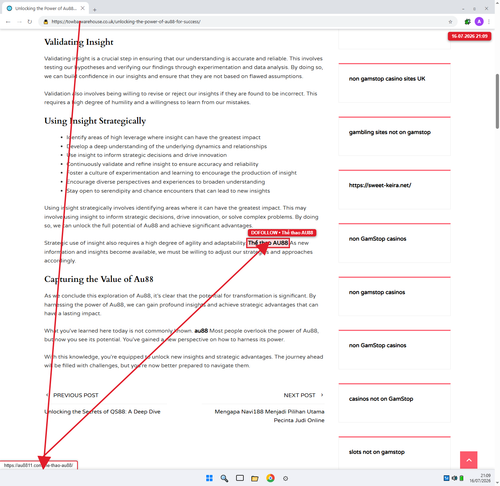500x486 pixels.
Task: Open taskbar Search magnifier
Action: pos(224,478)
